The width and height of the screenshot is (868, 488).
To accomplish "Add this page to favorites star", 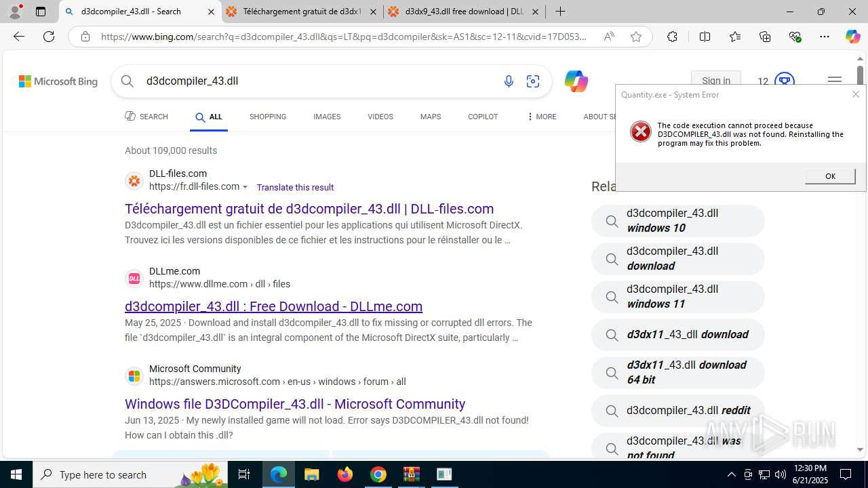I will (635, 37).
